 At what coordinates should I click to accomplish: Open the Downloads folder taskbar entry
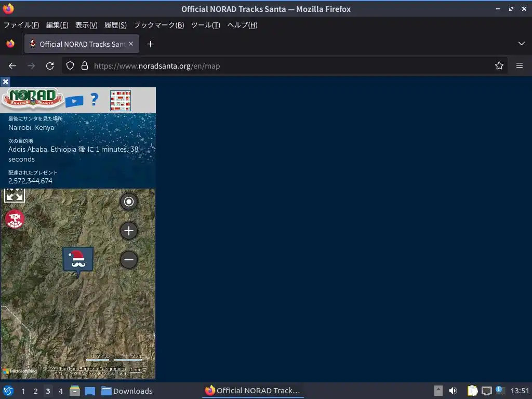[127, 391]
